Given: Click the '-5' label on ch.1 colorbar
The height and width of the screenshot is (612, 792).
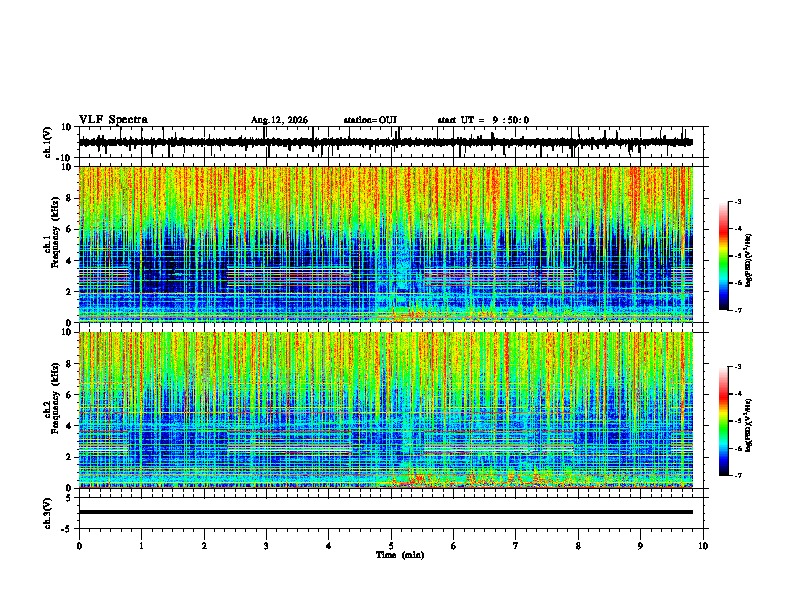Looking at the screenshot, I should click(737, 256).
